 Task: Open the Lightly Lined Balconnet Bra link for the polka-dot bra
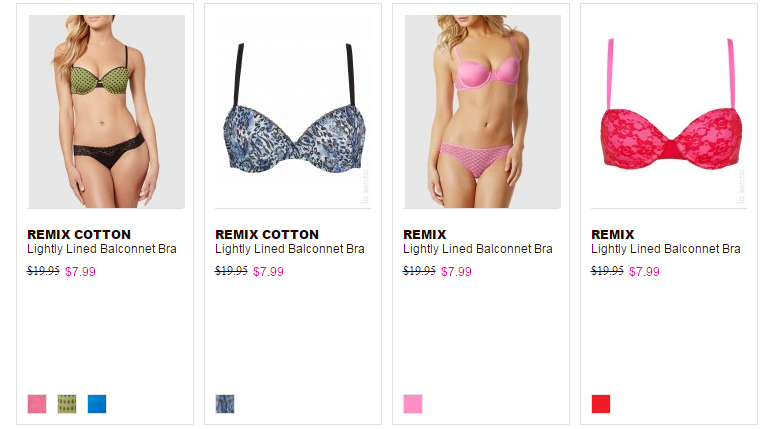coord(102,249)
